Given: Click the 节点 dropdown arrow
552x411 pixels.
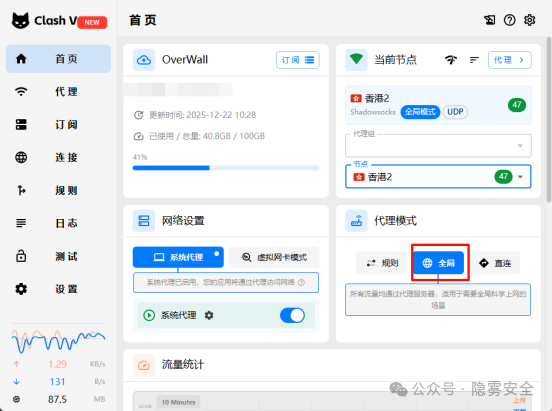Looking at the screenshot, I should (520, 177).
